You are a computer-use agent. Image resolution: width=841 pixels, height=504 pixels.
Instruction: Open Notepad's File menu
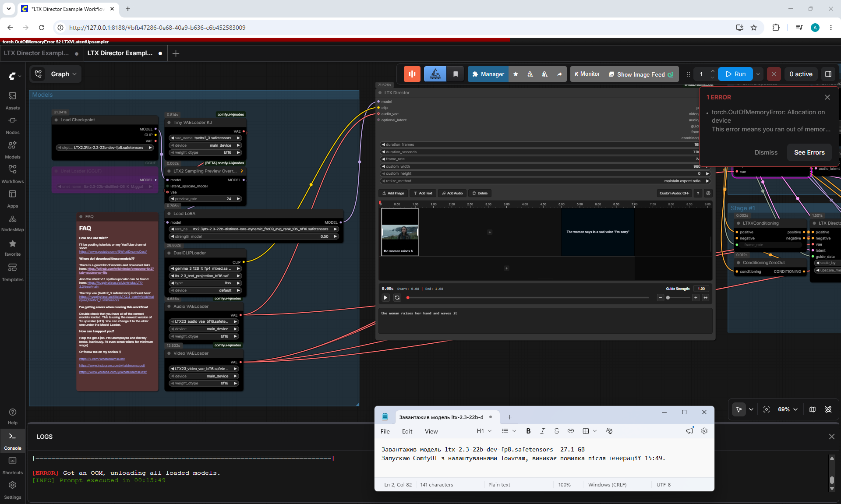pyautogui.click(x=385, y=431)
